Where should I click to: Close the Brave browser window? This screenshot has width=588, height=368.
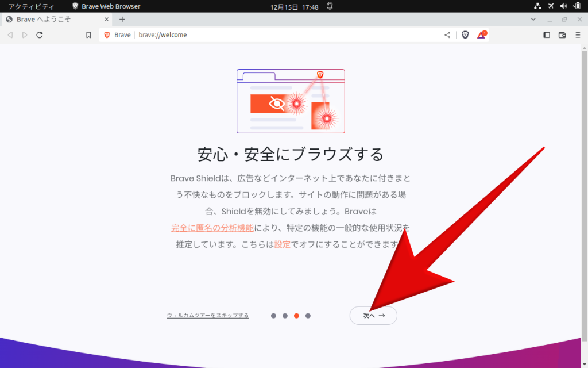[x=579, y=20]
